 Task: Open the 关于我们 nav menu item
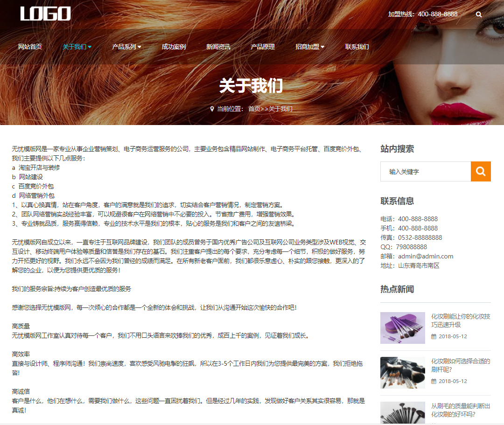(75, 47)
